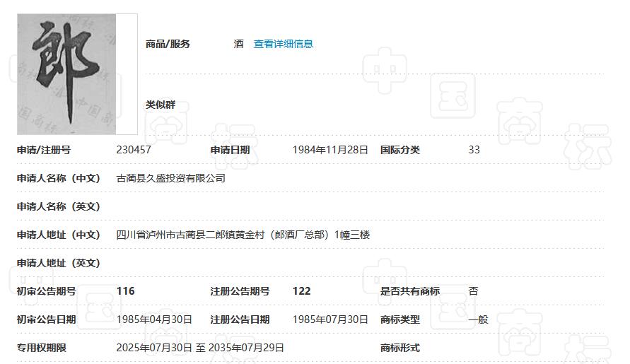
Task: Select preliminary announcement issue number 116
Action: tap(126, 291)
